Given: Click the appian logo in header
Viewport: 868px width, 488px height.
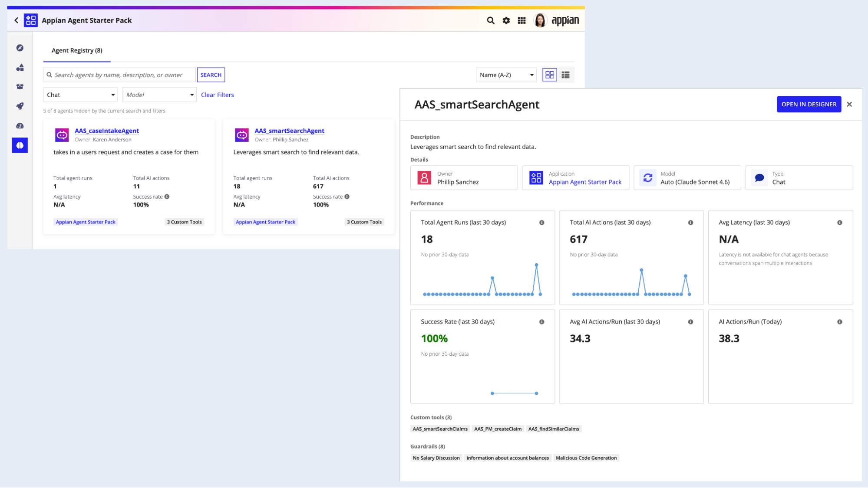Looking at the screenshot, I should (x=565, y=20).
